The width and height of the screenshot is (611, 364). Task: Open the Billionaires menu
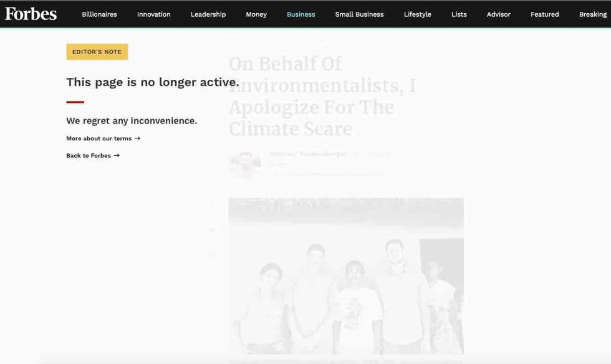click(99, 14)
